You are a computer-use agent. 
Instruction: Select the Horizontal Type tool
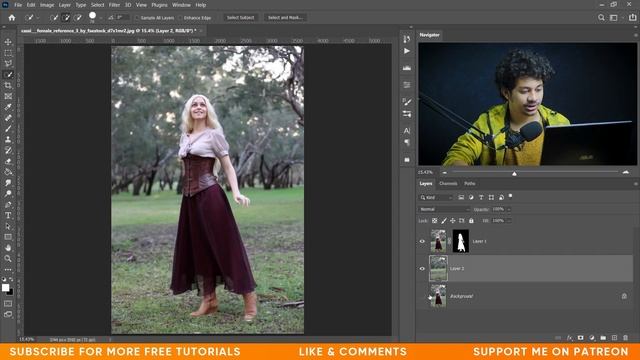click(8, 215)
